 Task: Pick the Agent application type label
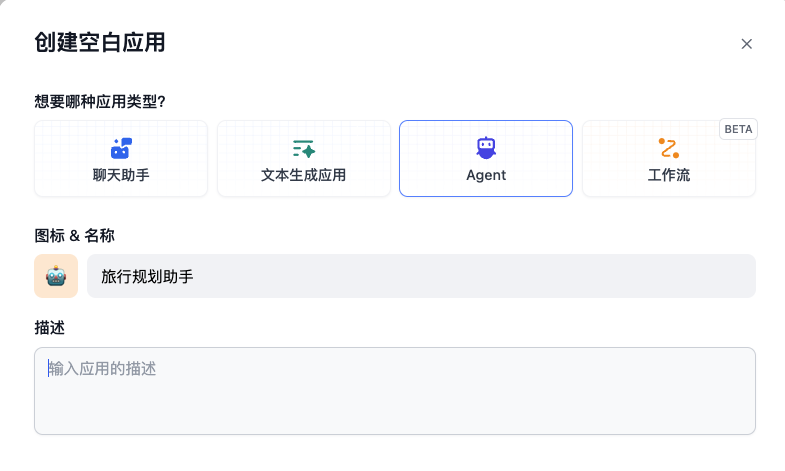(x=486, y=175)
